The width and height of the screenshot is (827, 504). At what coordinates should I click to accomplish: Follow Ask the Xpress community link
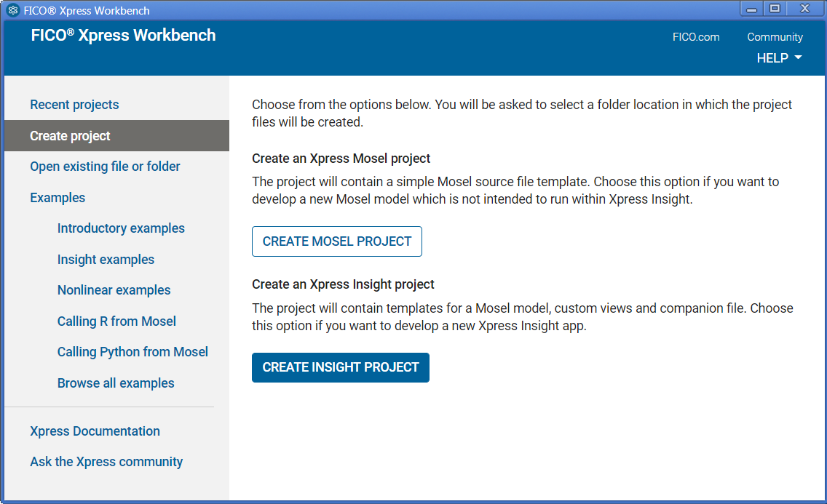click(106, 461)
